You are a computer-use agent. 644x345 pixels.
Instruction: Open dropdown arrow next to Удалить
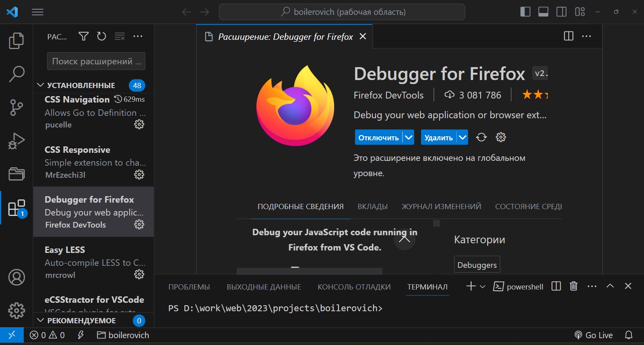click(x=462, y=138)
